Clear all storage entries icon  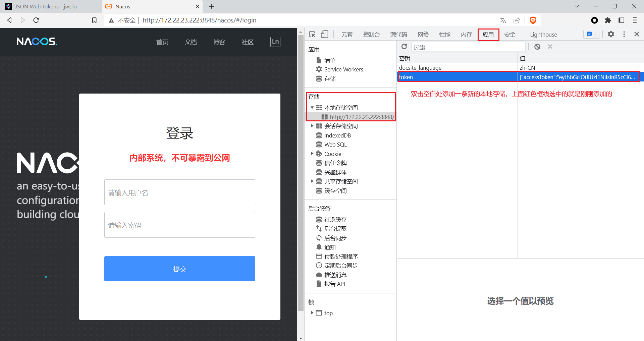[537, 47]
